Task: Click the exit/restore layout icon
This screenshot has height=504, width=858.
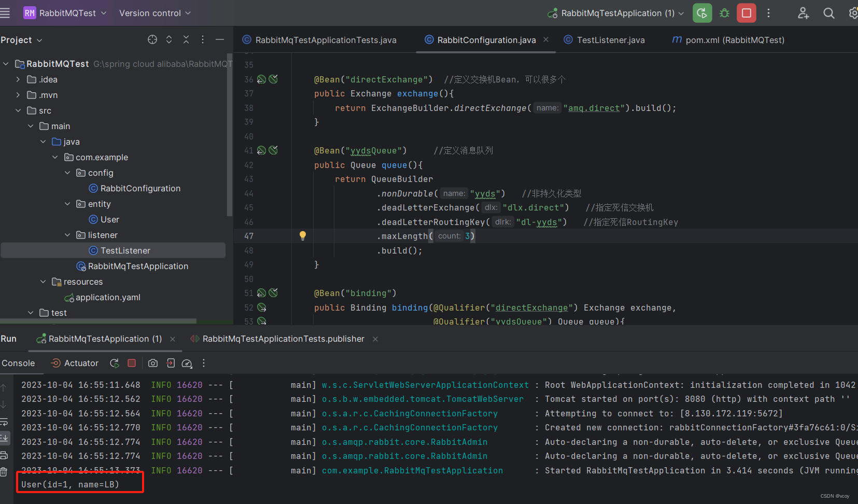Action: (171, 363)
